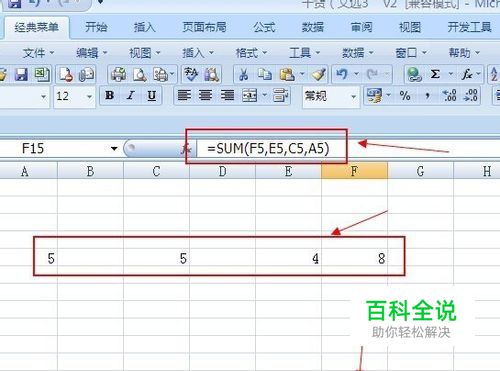Click the wrap text icon
This screenshot has height=371, width=500.
pyautogui.click(x=280, y=96)
